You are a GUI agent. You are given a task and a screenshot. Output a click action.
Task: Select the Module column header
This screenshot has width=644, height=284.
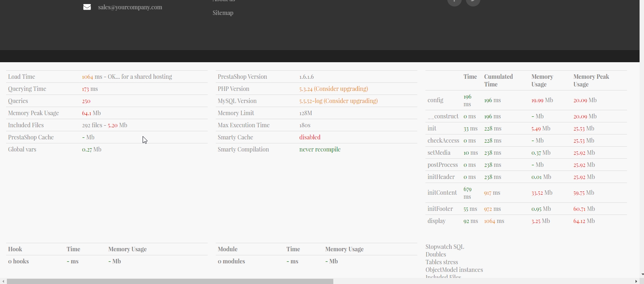click(x=227, y=249)
